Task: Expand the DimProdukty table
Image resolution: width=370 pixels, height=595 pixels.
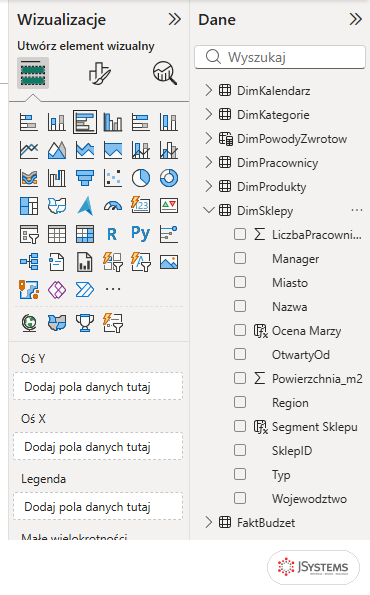Action: coord(208,186)
